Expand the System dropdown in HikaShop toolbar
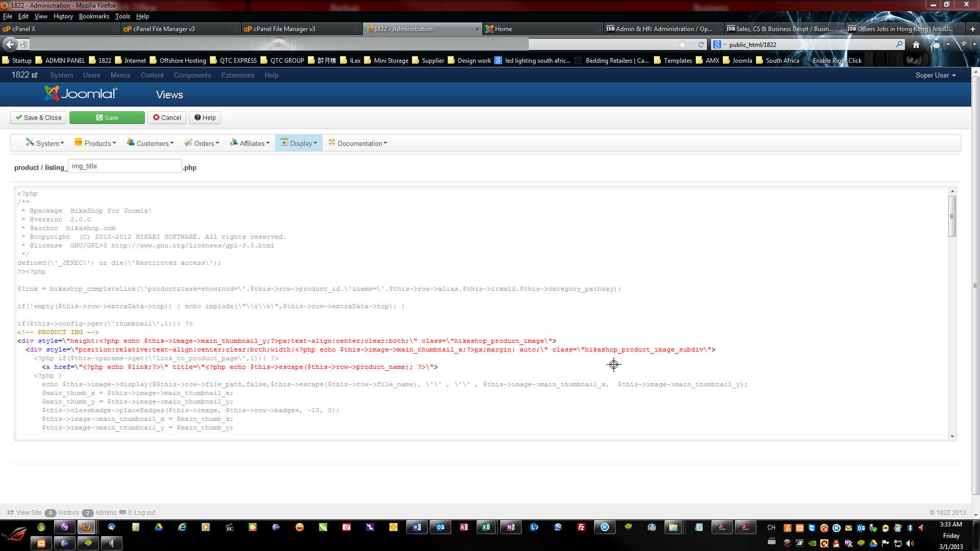The image size is (980, 551). (x=45, y=143)
